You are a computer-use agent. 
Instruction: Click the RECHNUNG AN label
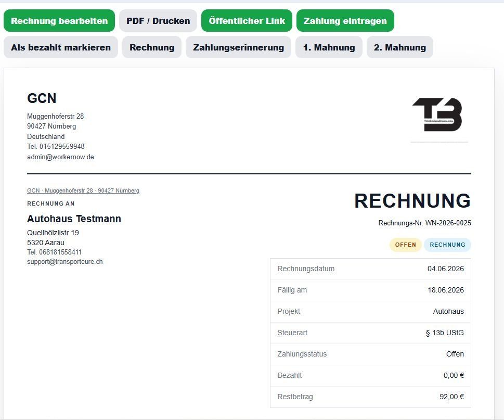point(51,203)
